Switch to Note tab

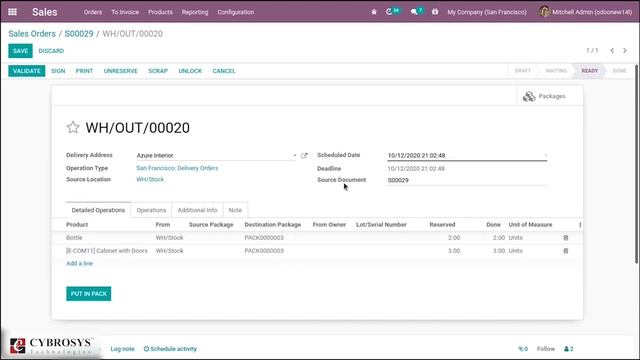[x=235, y=210]
